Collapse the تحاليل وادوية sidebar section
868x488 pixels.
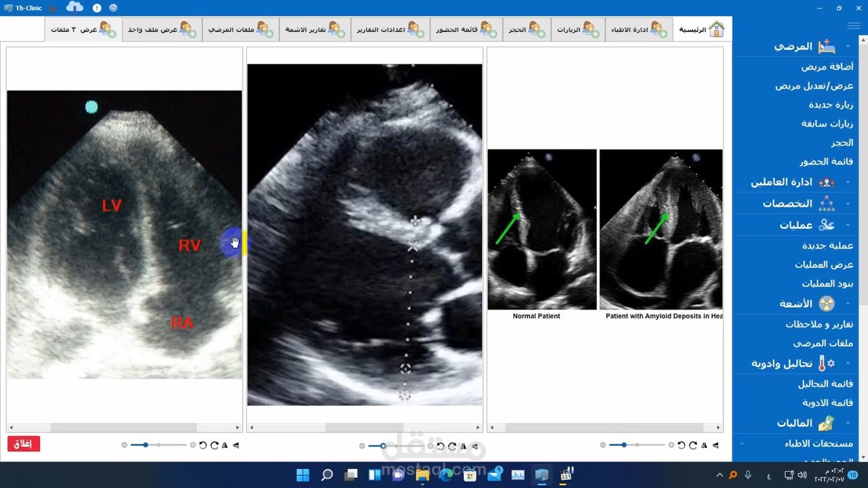pos(848,363)
